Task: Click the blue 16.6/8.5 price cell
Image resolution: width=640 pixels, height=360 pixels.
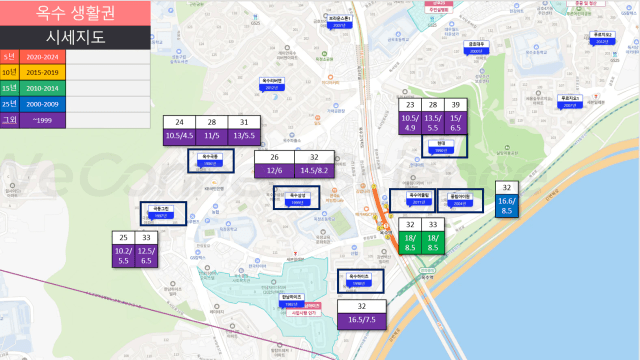Action: (507, 206)
